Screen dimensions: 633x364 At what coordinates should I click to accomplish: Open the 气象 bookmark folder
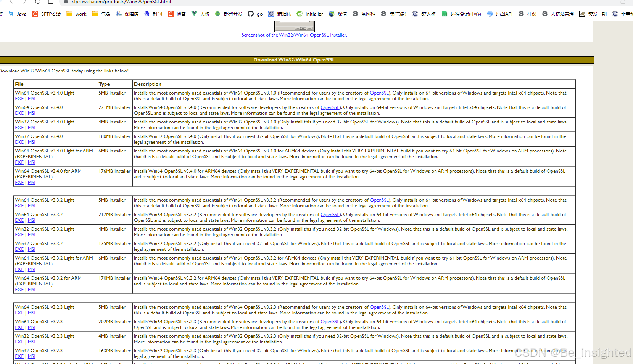(101, 14)
